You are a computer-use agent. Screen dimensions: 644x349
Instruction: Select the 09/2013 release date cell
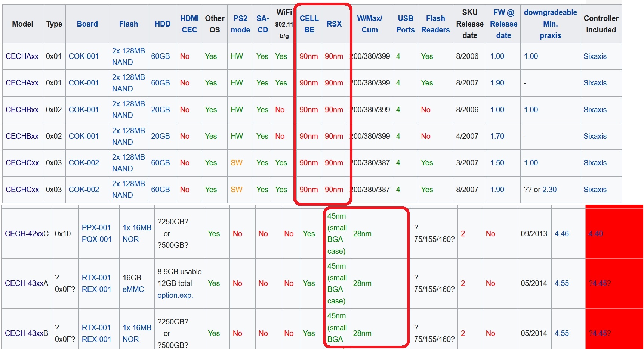(x=534, y=234)
